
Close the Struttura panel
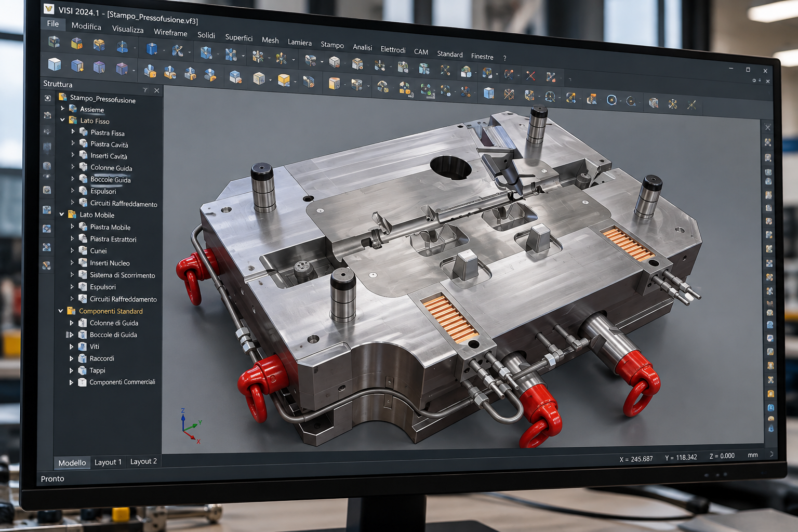coord(156,90)
